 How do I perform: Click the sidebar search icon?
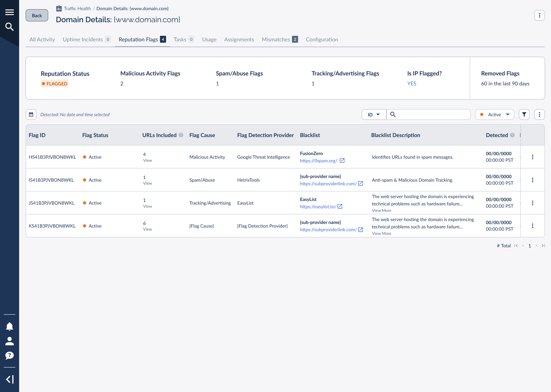[9, 27]
